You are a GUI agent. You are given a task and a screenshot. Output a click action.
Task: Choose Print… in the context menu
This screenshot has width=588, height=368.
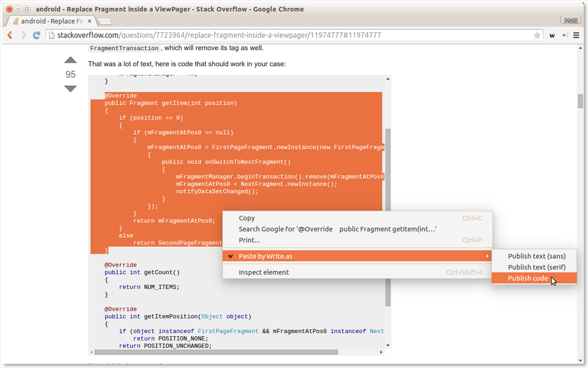250,240
